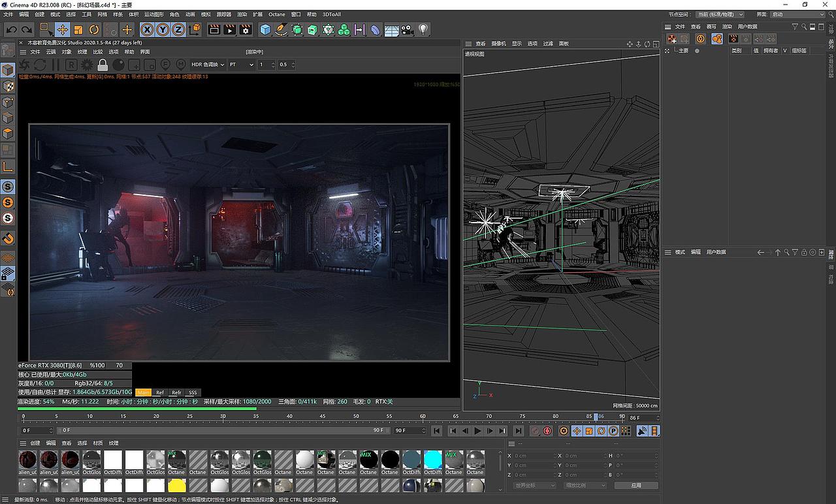Click the Octane lock resolution padlock icon
The height and width of the screenshot is (504, 836).
tap(103, 65)
